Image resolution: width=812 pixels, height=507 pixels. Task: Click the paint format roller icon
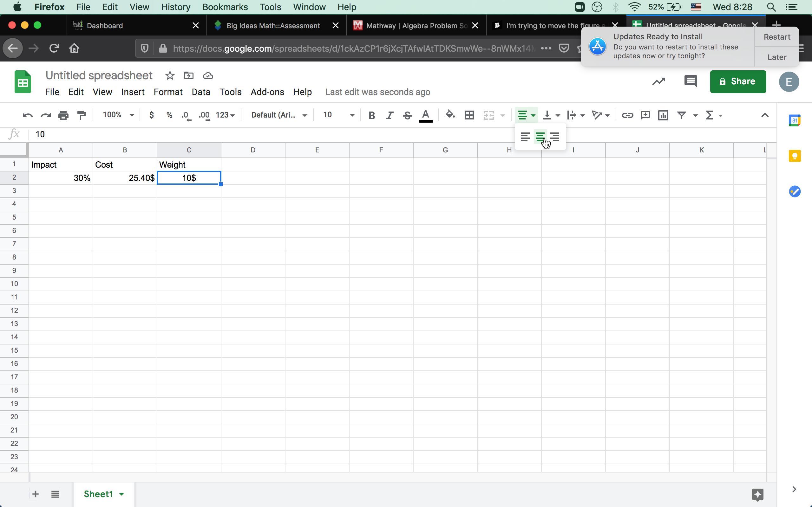82,115
